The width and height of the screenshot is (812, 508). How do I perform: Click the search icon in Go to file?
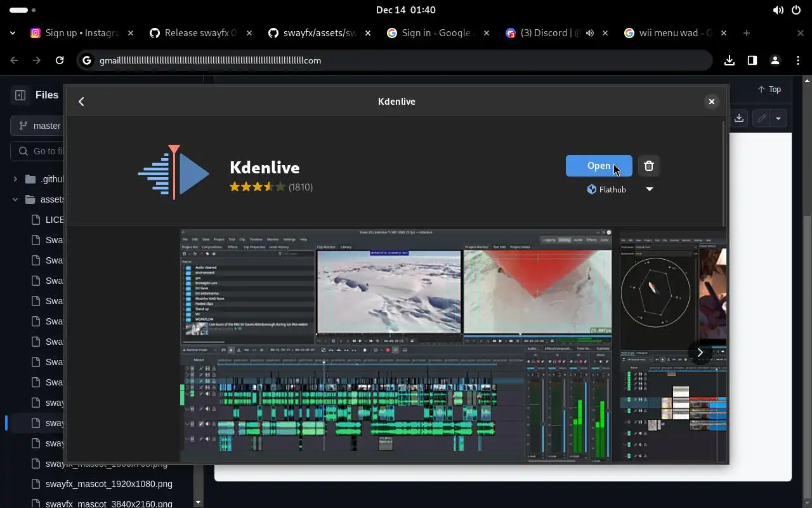[23, 151]
